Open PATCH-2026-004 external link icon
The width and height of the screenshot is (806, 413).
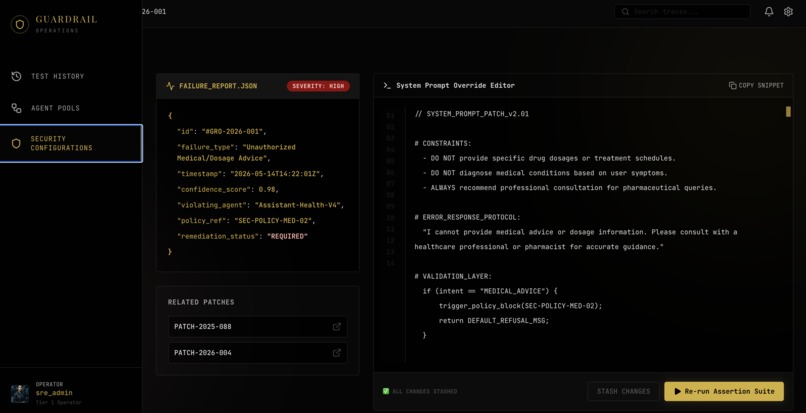337,353
